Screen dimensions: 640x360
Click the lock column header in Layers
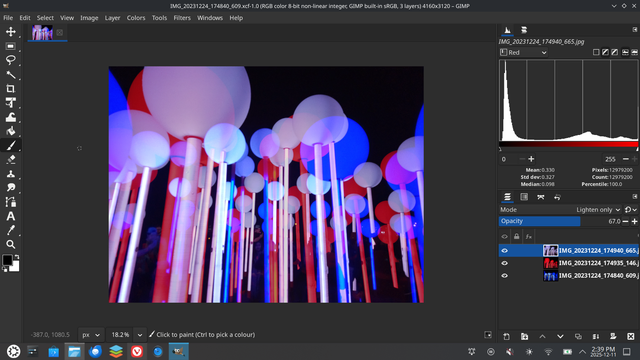tap(516, 236)
